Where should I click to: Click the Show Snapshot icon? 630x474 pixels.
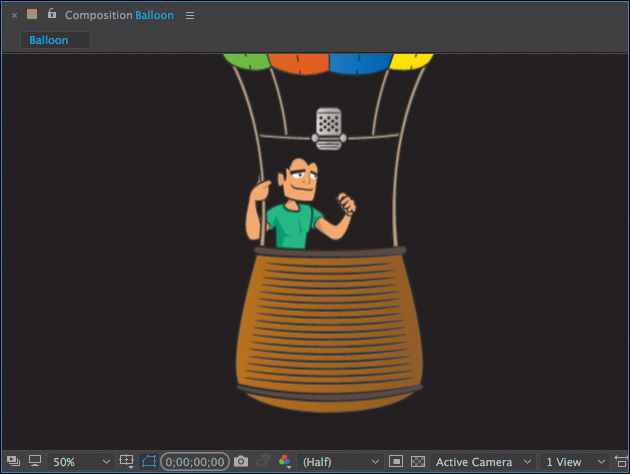263,461
